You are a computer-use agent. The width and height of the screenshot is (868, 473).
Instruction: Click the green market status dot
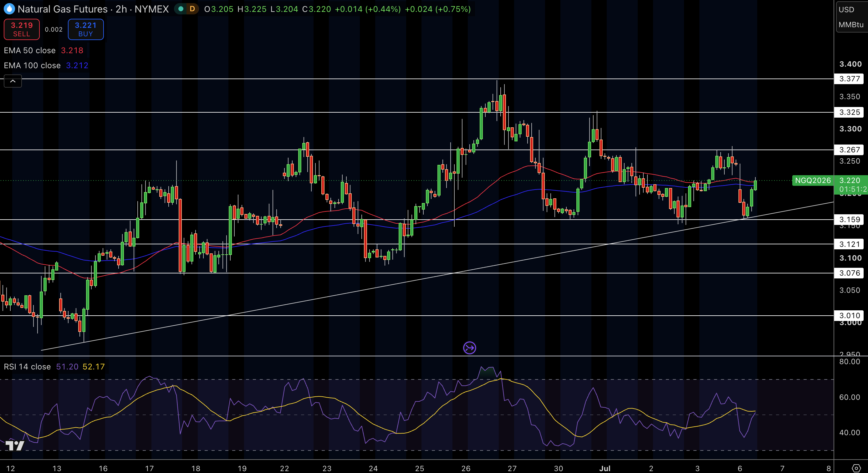pyautogui.click(x=181, y=9)
